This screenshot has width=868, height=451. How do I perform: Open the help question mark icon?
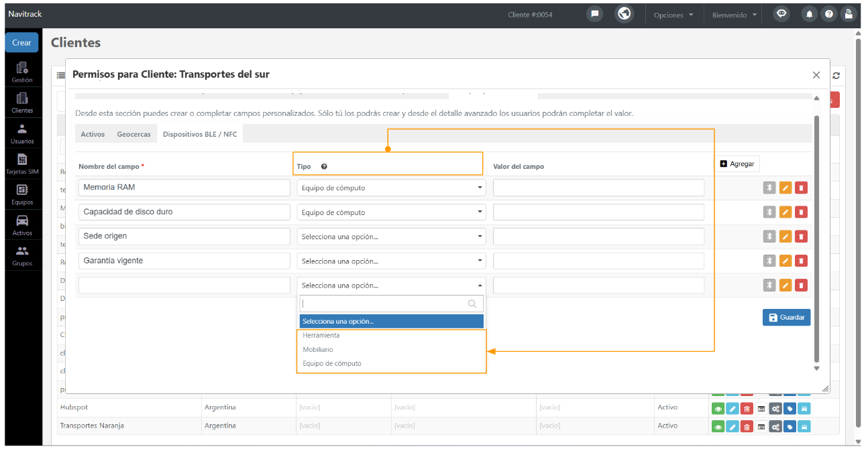(829, 14)
